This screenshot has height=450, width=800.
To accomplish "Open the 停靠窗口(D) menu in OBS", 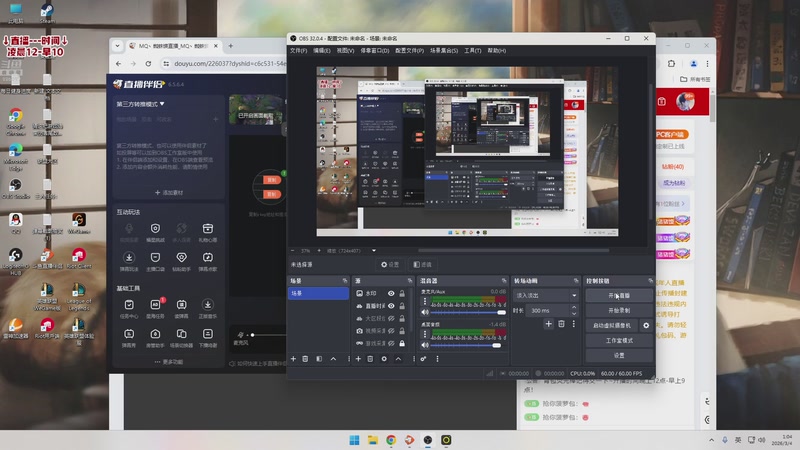I will (374, 51).
